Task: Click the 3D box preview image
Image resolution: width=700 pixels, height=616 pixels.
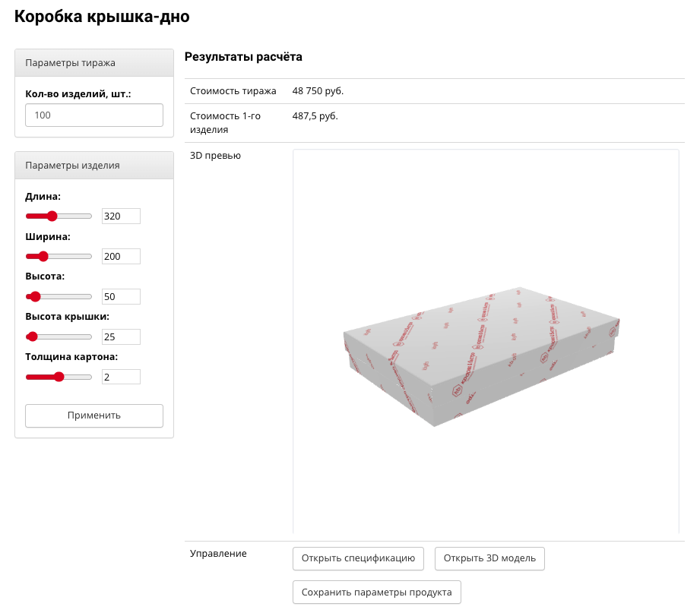Action: click(x=482, y=355)
